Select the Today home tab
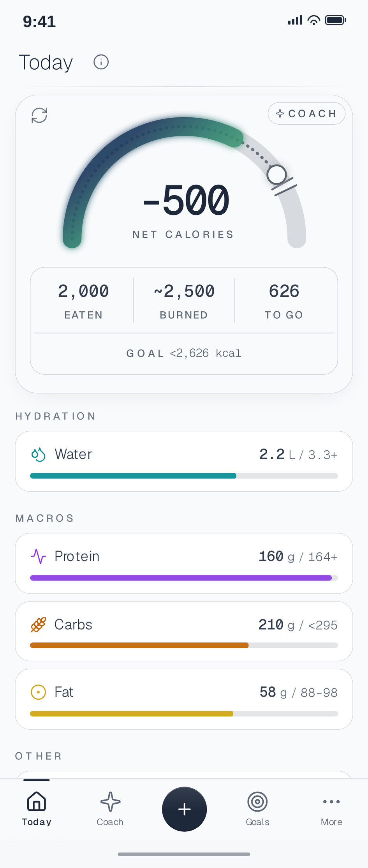 coord(37,809)
